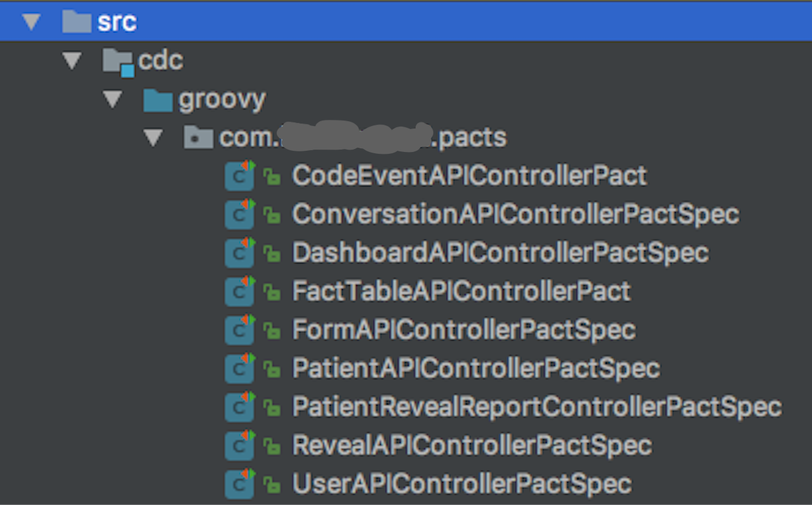Click green lock icon beside UserAPIControllerPactSpec
812x505 pixels.
(272, 484)
